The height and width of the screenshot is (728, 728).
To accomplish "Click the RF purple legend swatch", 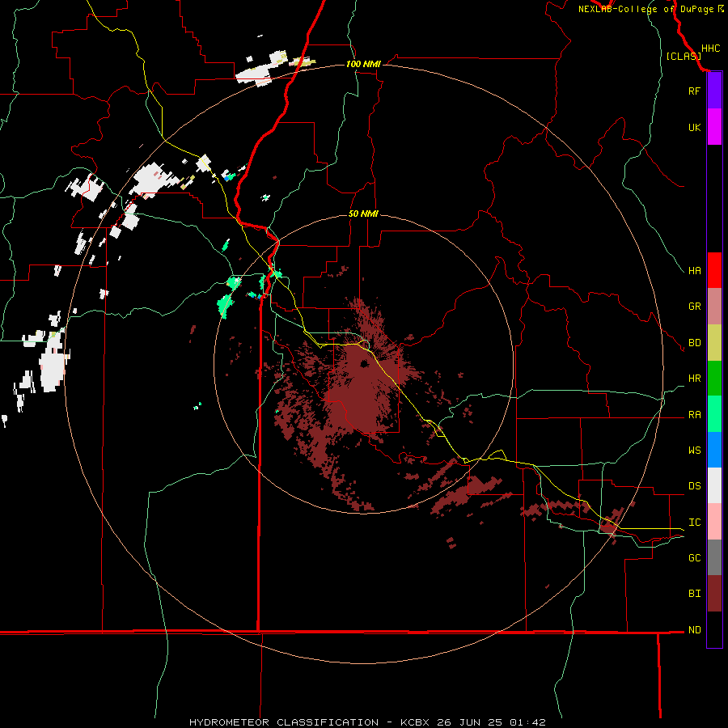I will 714,91.
